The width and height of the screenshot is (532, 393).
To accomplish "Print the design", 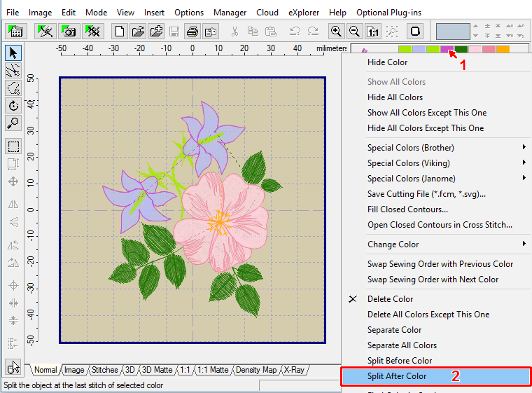I will pyautogui.click(x=192, y=32).
